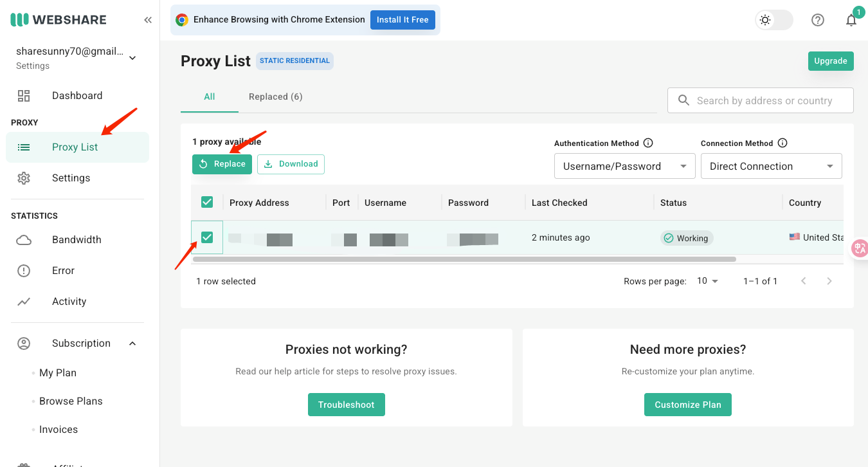Click the search magnifier icon
The height and width of the screenshot is (467, 868).
point(683,100)
